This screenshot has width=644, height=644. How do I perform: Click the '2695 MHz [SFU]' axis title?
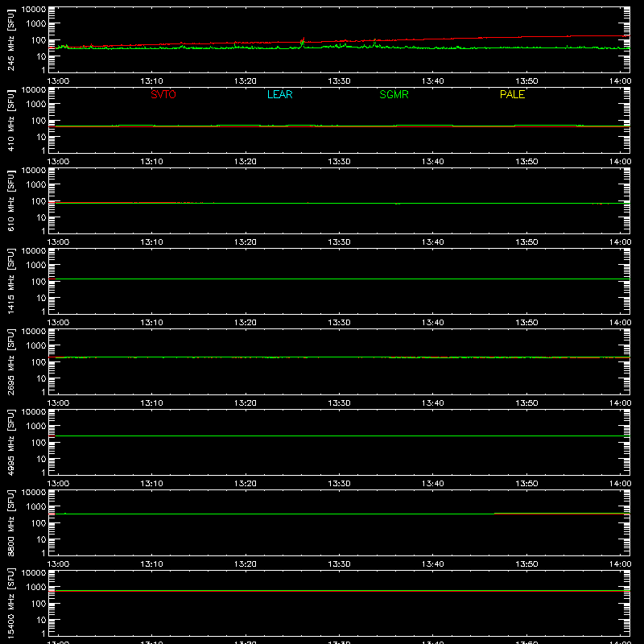tap(10, 361)
